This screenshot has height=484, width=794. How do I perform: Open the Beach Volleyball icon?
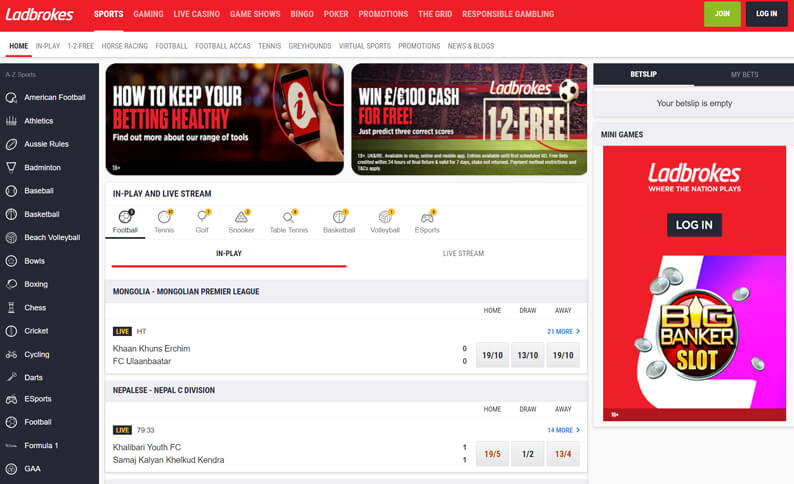pos(11,237)
